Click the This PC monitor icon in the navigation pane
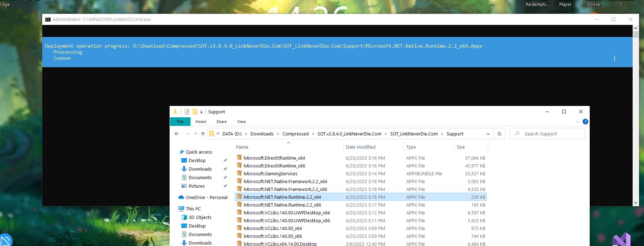 (181, 209)
